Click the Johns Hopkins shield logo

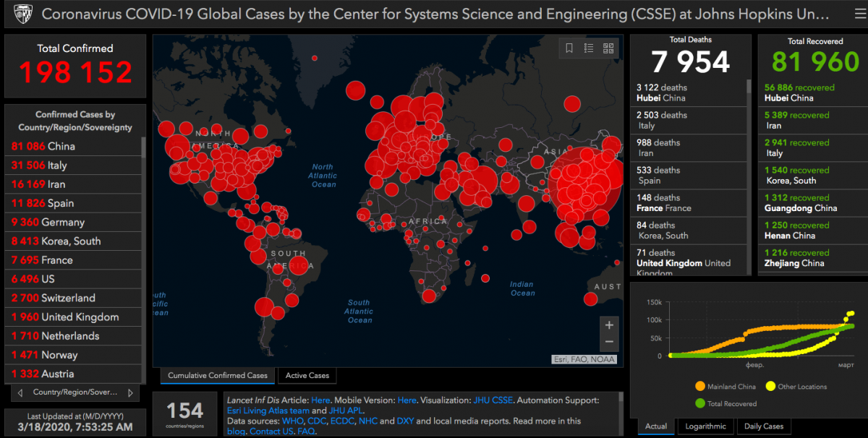click(22, 14)
